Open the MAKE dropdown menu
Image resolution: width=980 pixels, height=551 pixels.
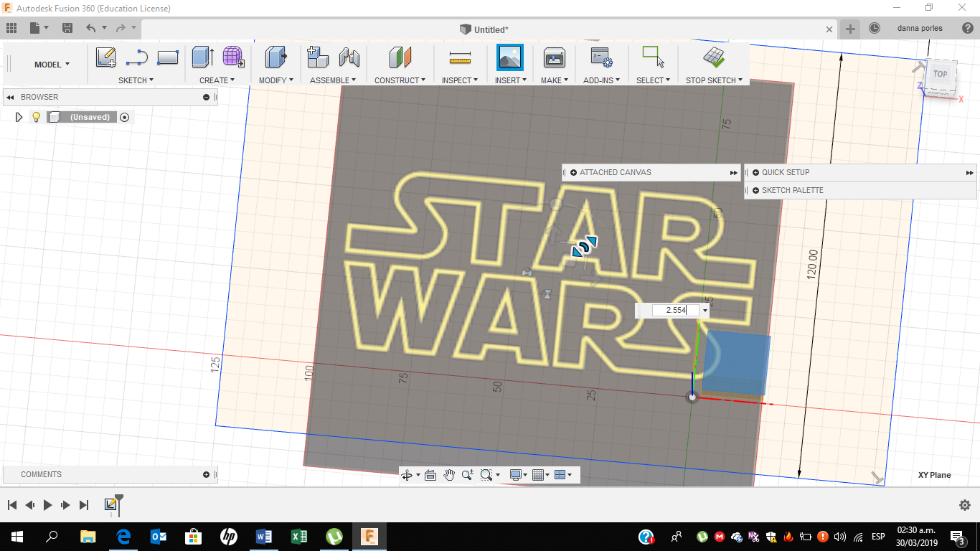pos(555,80)
